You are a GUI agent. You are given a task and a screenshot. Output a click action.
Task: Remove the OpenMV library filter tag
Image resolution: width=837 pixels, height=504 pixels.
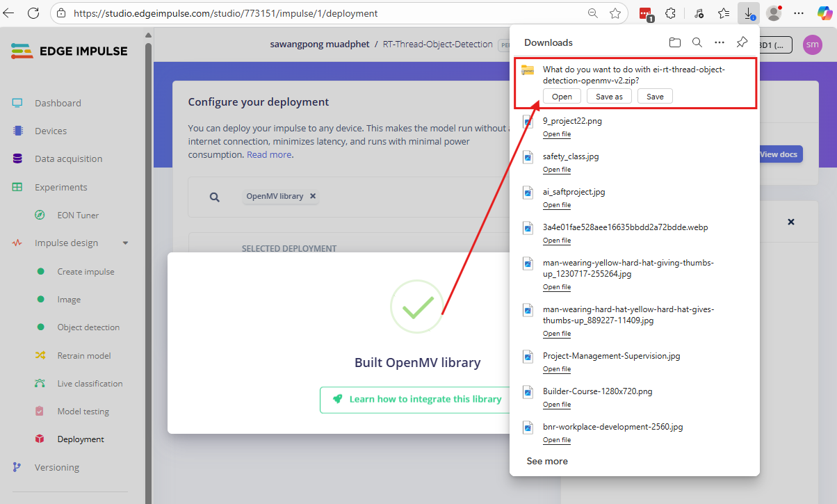[x=313, y=196]
